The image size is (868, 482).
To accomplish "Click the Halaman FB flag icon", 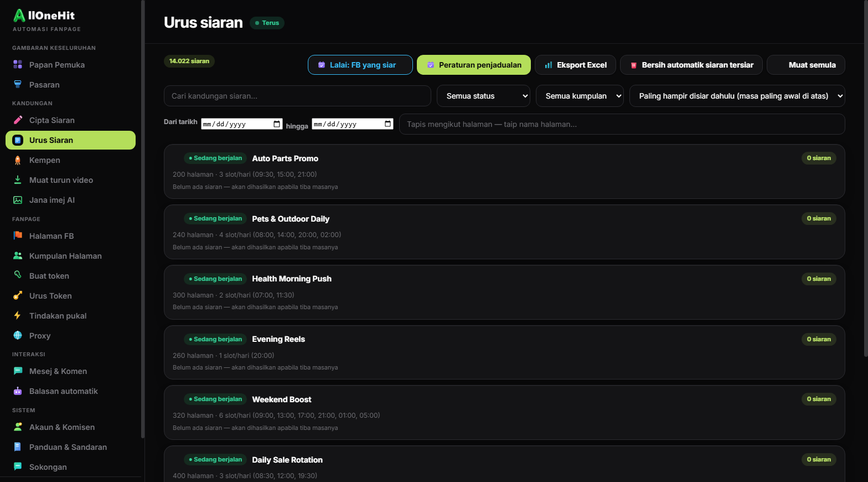I will coord(18,236).
